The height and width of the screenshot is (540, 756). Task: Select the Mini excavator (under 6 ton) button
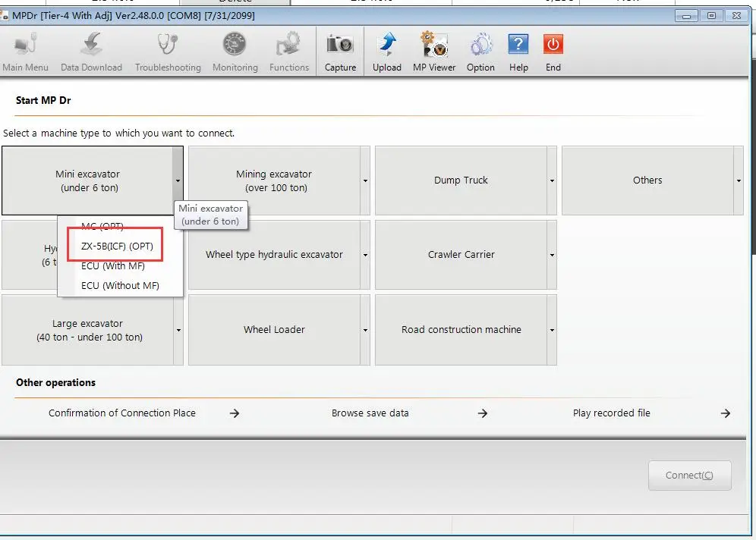87,181
